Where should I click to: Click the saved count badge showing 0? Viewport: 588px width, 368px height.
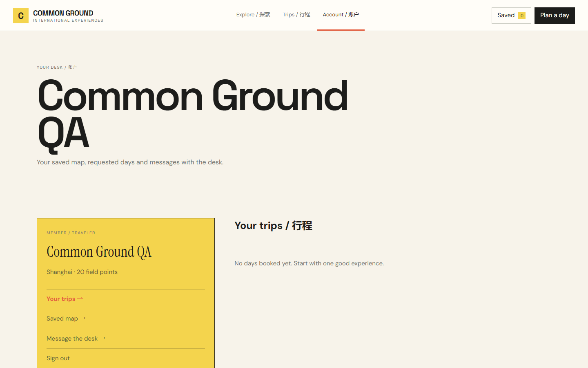pyautogui.click(x=522, y=16)
